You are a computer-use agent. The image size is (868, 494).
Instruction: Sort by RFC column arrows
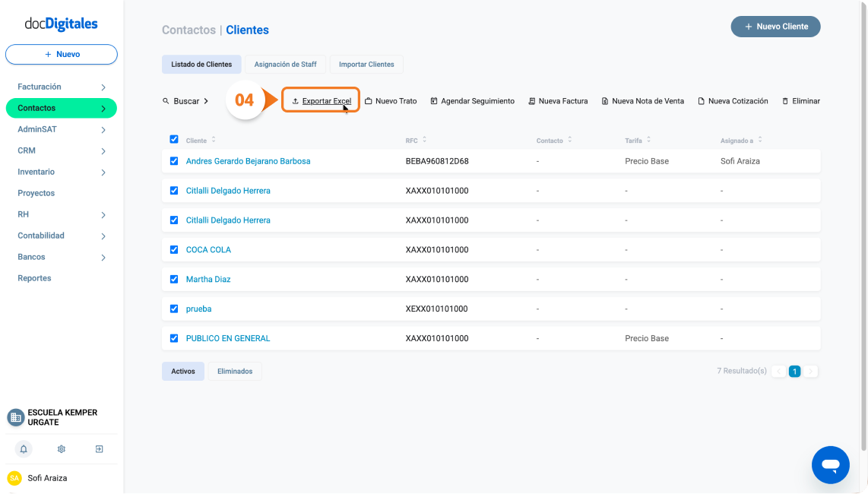425,140
